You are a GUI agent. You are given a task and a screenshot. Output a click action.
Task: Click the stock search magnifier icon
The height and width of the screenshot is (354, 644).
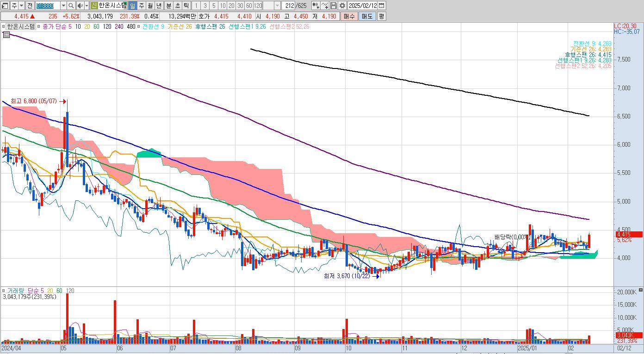click(71, 6)
